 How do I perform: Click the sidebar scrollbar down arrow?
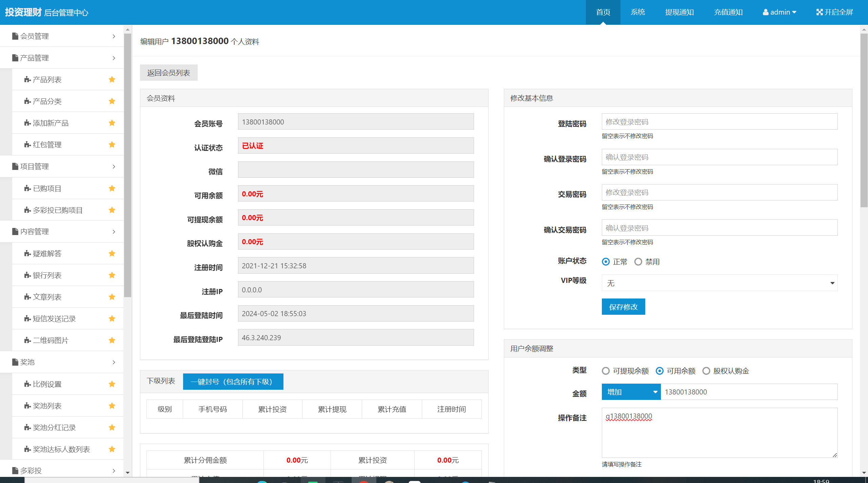point(127,472)
